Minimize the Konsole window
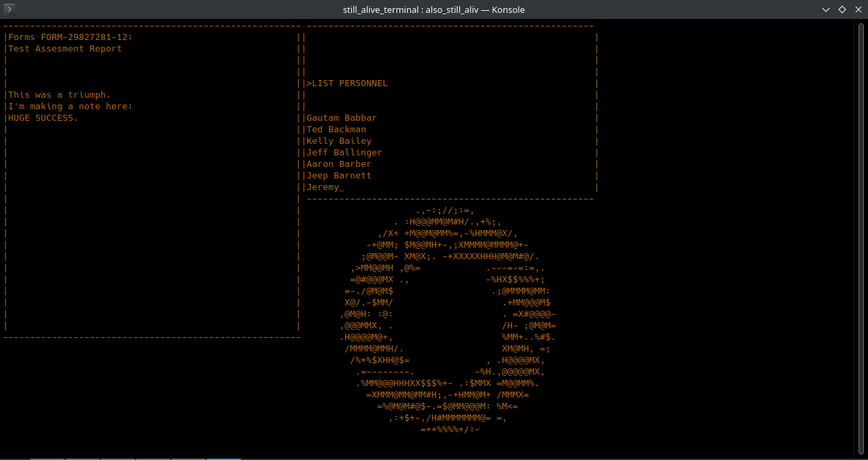Screen dimensions: 868x460 [825, 9]
